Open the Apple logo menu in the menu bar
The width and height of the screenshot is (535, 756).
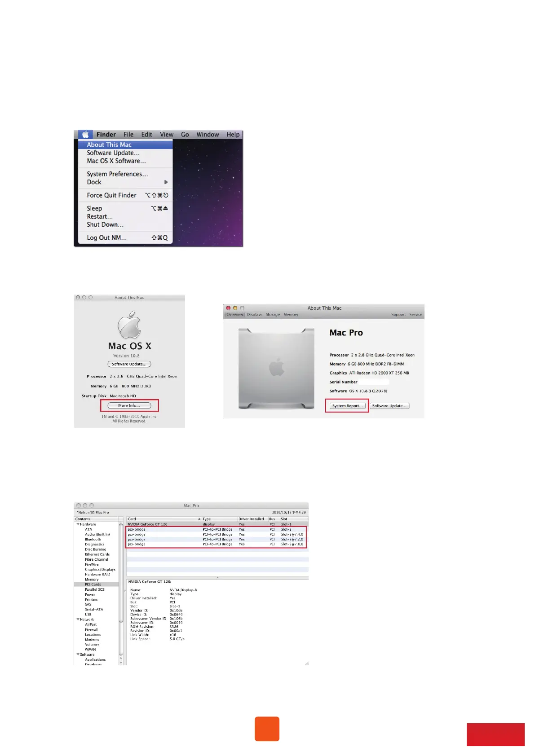pyautogui.click(x=85, y=134)
